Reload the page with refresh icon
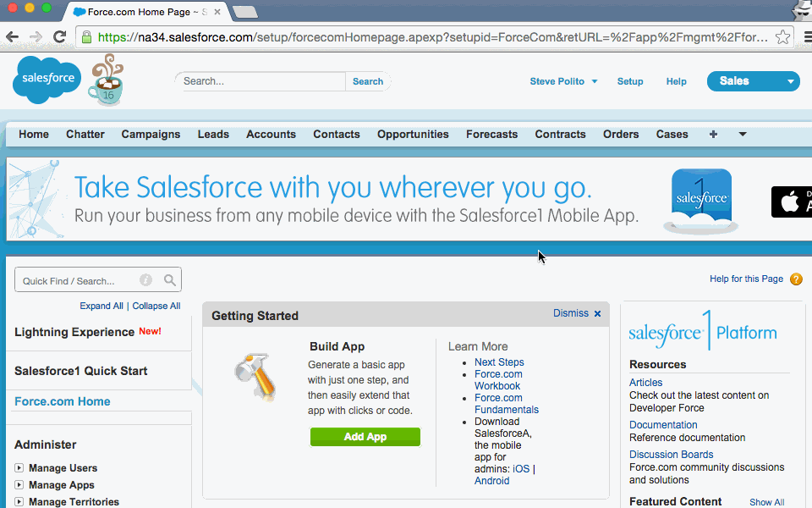812x508 pixels. click(x=59, y=36)
